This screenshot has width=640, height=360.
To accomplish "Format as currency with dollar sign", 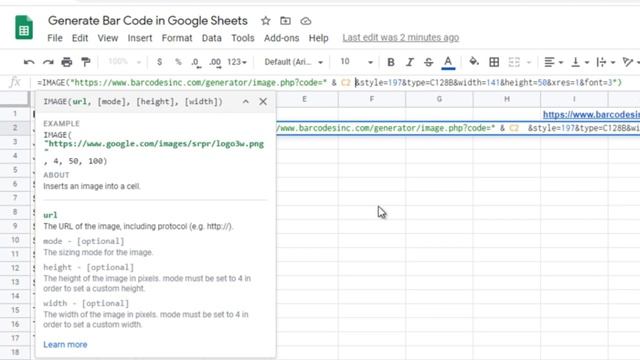I will (159, 62).
